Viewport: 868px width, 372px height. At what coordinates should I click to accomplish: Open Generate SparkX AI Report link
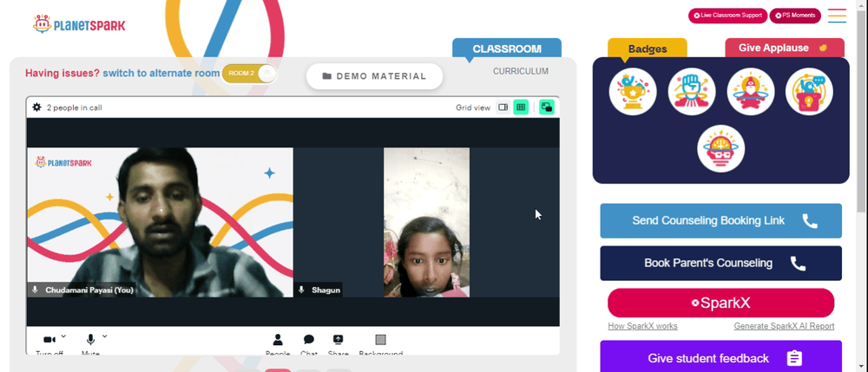coord(784,326)
